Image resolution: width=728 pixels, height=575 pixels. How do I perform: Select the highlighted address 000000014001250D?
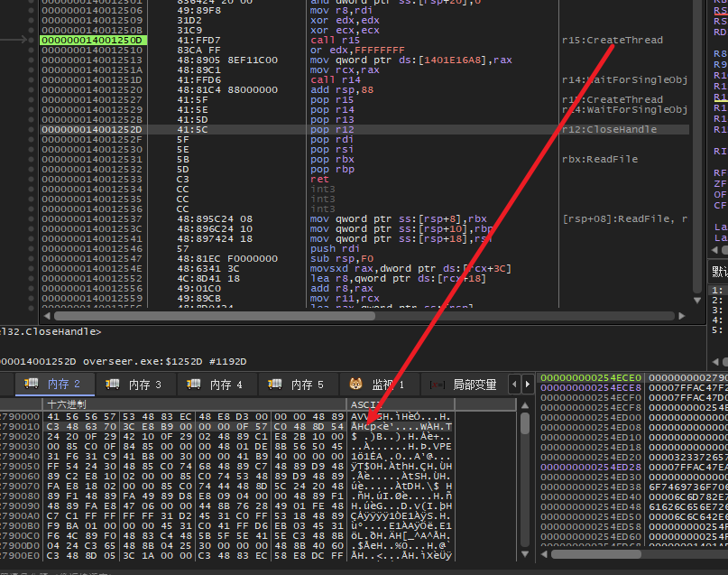click(93, 41)
